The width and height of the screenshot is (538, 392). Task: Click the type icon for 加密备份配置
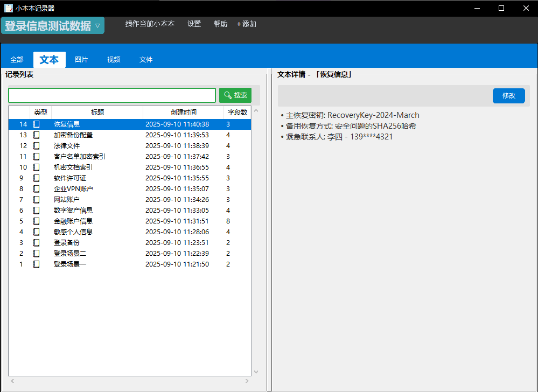37,135
